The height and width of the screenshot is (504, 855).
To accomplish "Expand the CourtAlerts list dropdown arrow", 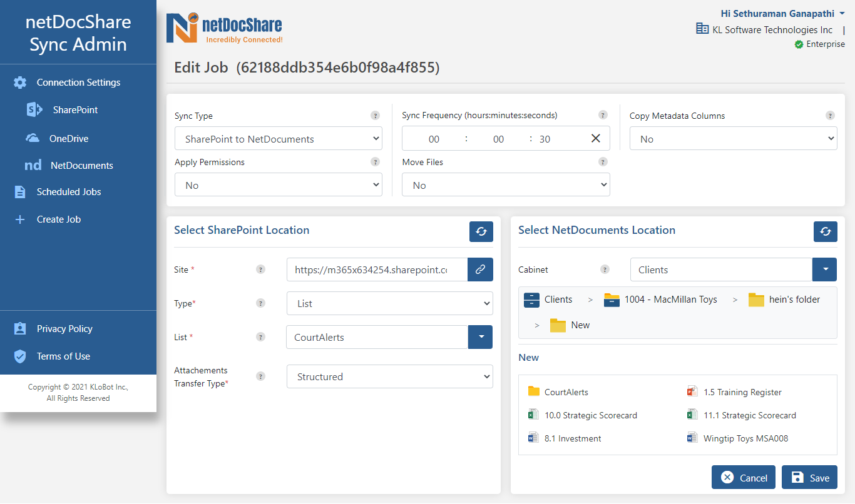I will point(481,337).
